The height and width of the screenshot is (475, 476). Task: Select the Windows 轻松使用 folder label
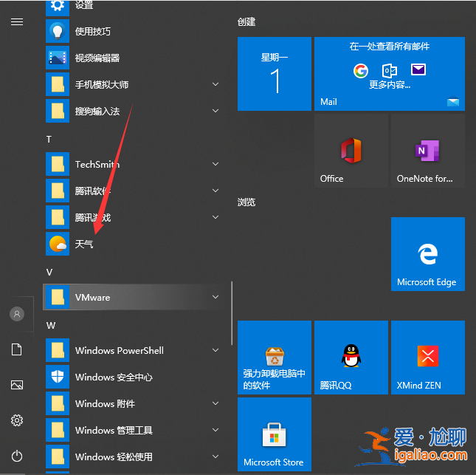click(x=114, y=457)
